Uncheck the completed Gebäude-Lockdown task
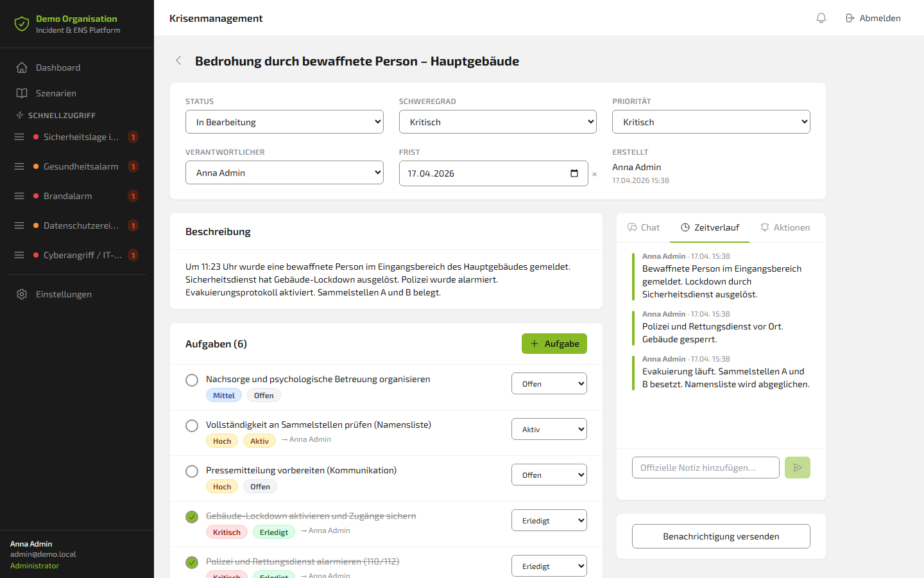 click(192, 517)
